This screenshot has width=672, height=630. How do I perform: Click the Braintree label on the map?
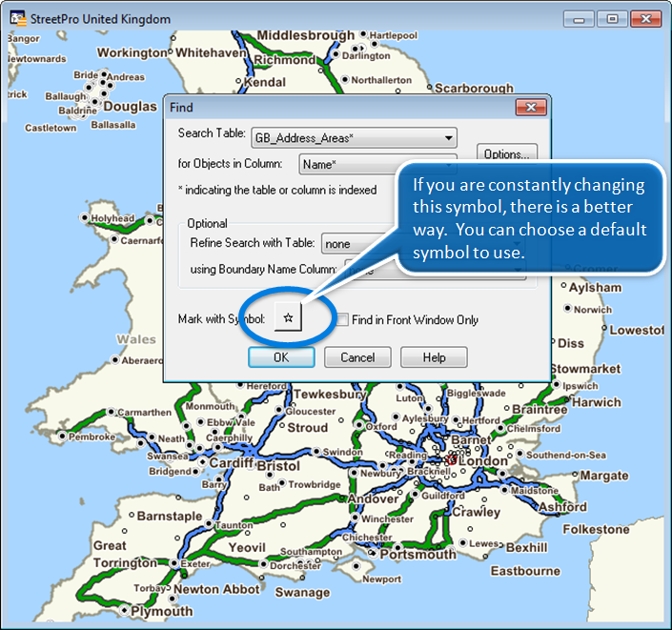pos(540,409)
